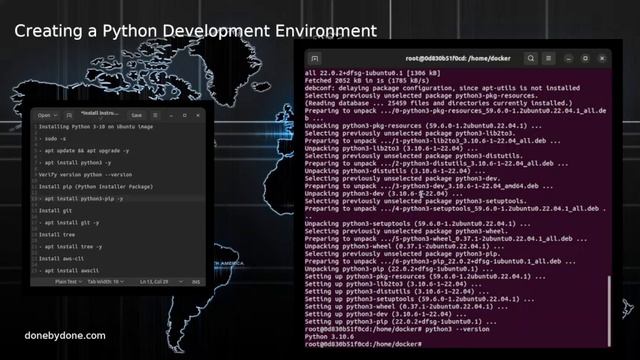Click Save in the text editor
This screenshot has width=640, height=360.
click(136, 116)
